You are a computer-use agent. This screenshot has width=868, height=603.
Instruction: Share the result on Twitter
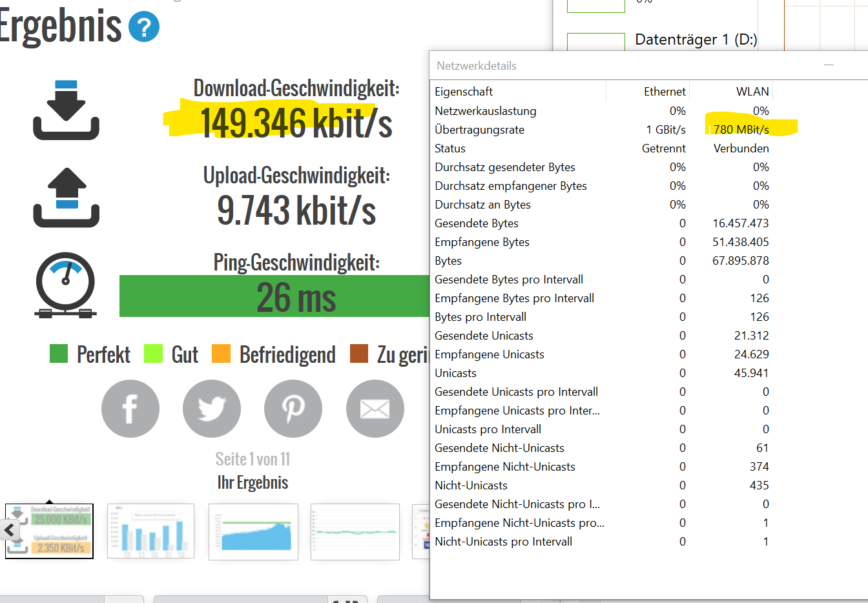pyautogui.click(x=211, y=408)
